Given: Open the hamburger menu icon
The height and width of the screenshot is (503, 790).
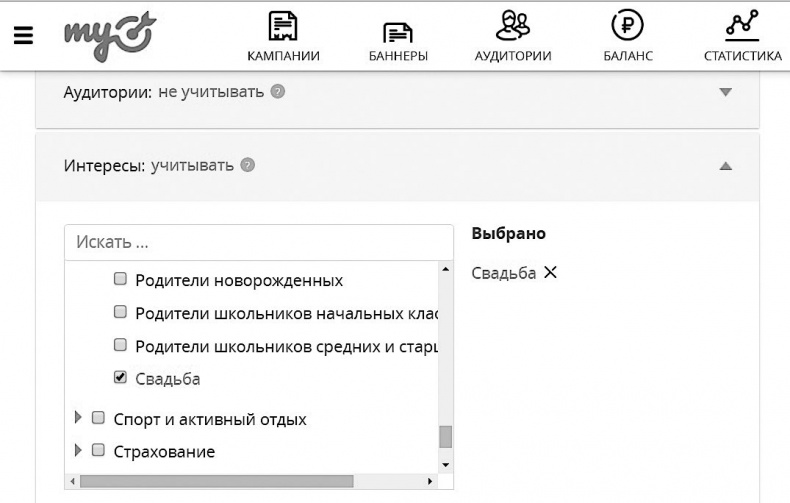Looking at the screenshot, I should [22, 35].
